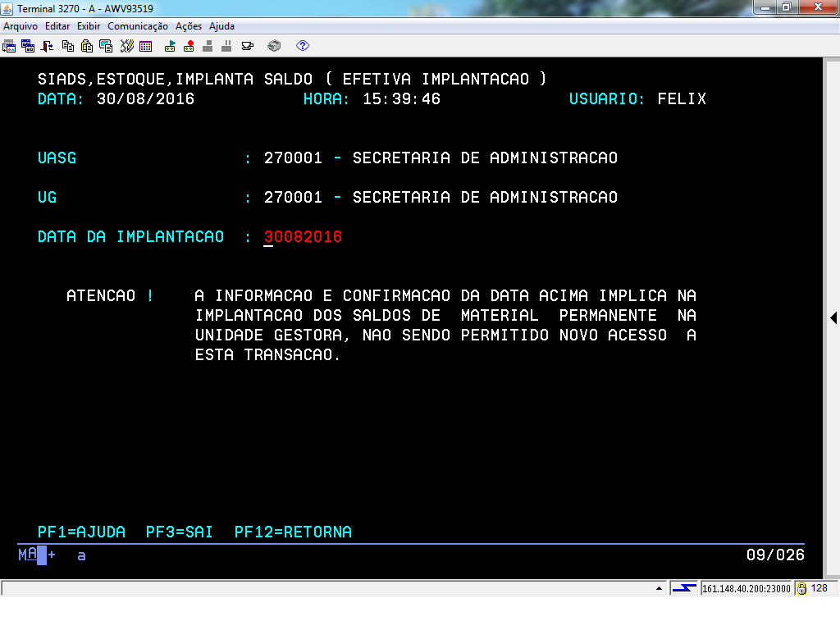Click the DATA DA IMPLANTACAO label
Screen dimensions: 840x630
point(130,237)
